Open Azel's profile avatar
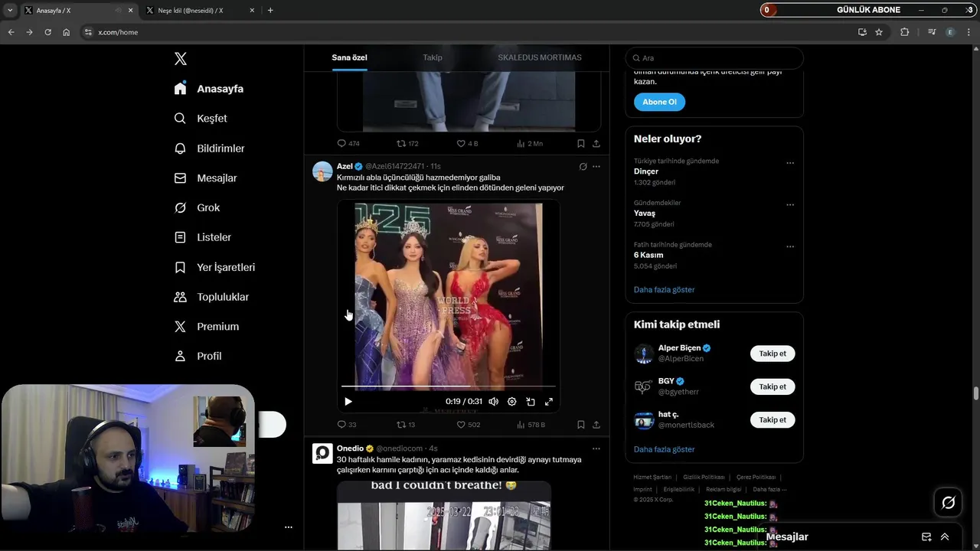This screenshot has height=551, width=980. point(322,171)
